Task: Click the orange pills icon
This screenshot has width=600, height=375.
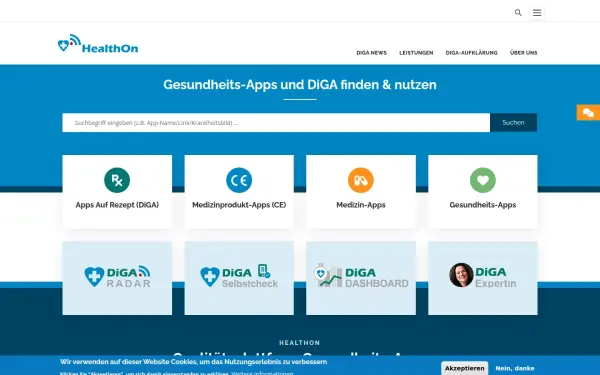Action: click(x=361, y=180)
